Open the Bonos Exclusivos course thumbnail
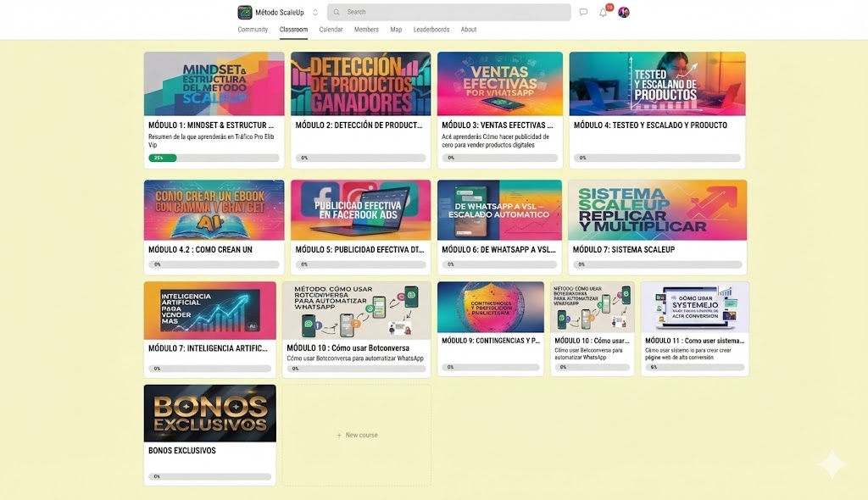The height and width of the screenshot is (500, 868). click(209, 413)
